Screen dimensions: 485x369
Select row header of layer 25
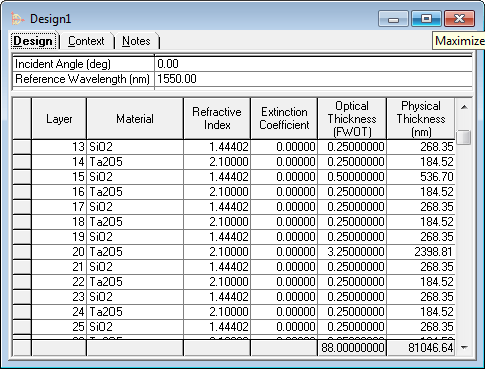click(x=22, y=327)
